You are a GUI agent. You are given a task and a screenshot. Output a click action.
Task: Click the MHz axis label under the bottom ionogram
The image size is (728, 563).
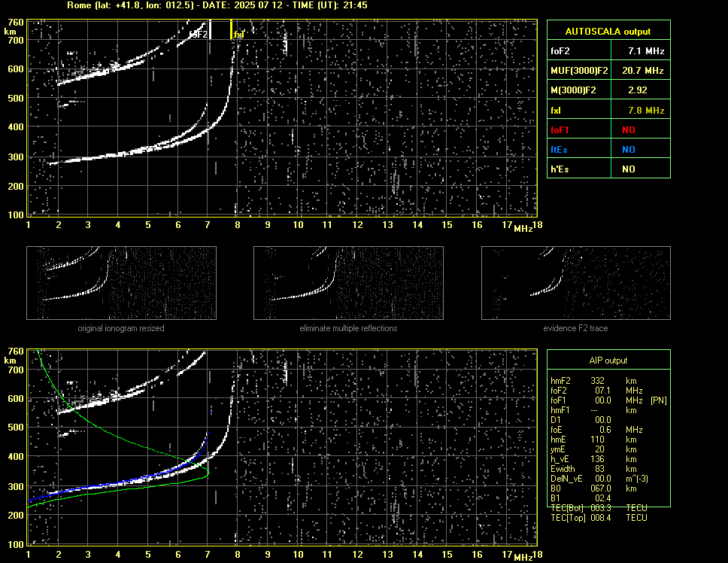(x=523, y=557)
